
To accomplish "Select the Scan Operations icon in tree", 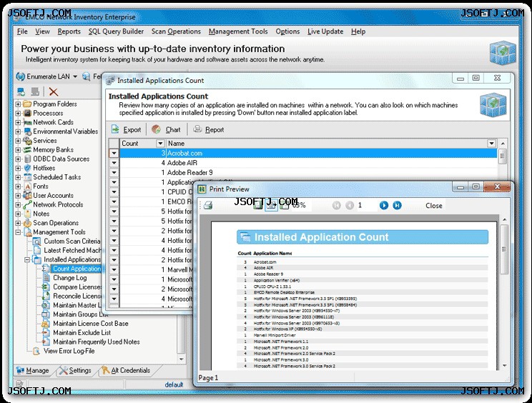I will click(x=27, y=223).
